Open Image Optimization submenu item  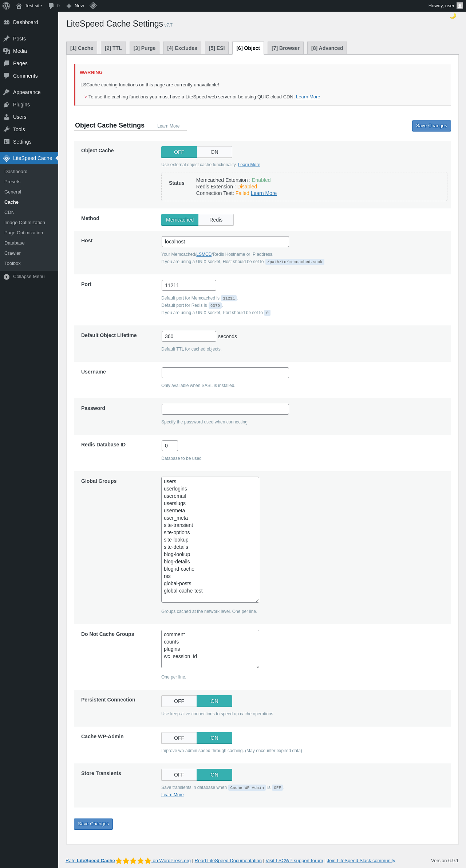point(25,223)
